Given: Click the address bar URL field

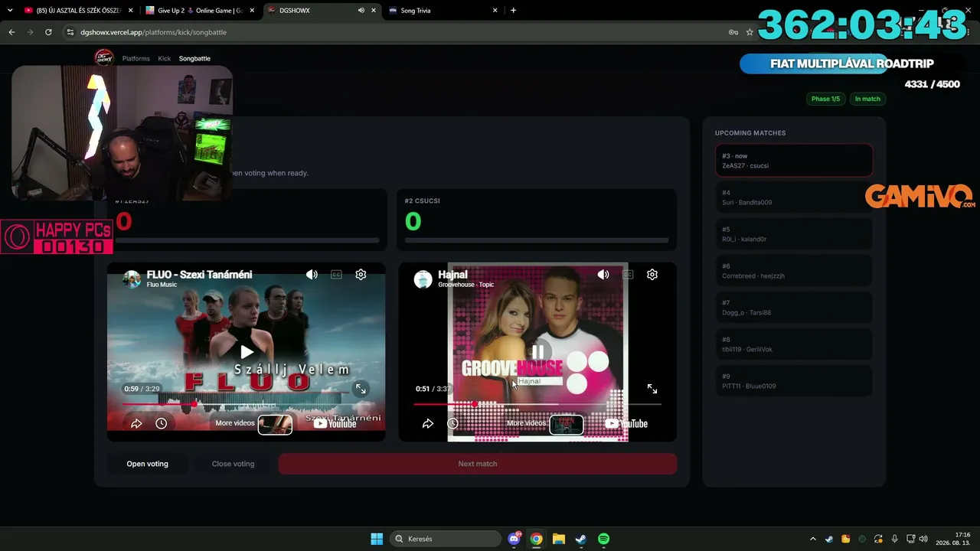Looking at the screenshot, I should 398,32.
